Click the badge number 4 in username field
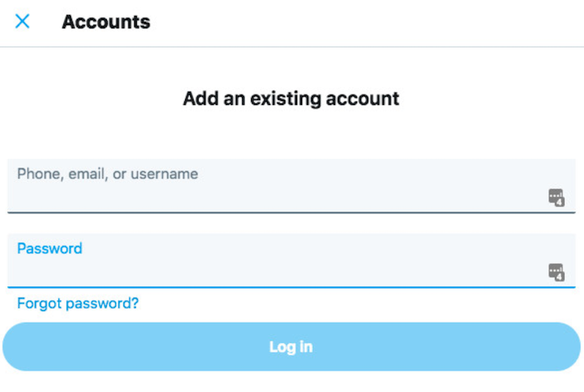The image size is (584, 392). pos(560,202)
